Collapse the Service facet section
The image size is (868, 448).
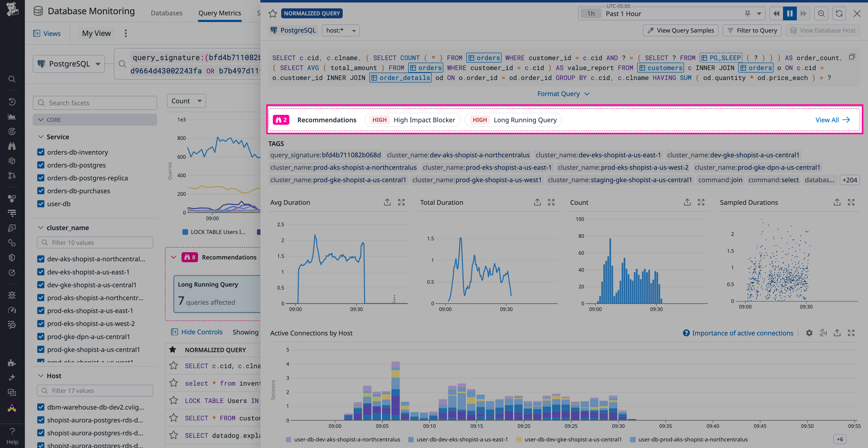(41, 137)
